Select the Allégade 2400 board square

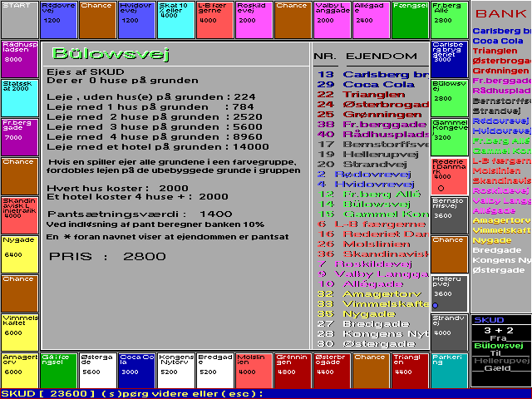tap(372, 20)
